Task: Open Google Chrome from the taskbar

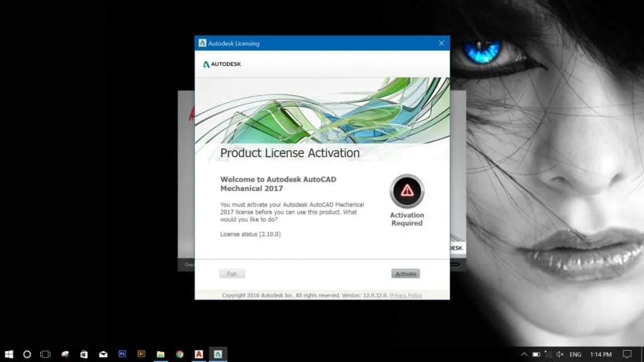Action: [180, 354]
